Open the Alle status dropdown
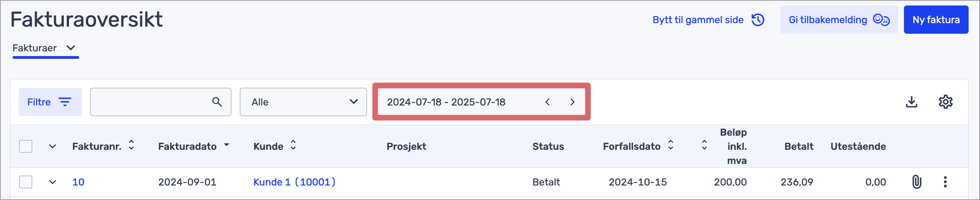980x200 pixels. tap(303, 102)
